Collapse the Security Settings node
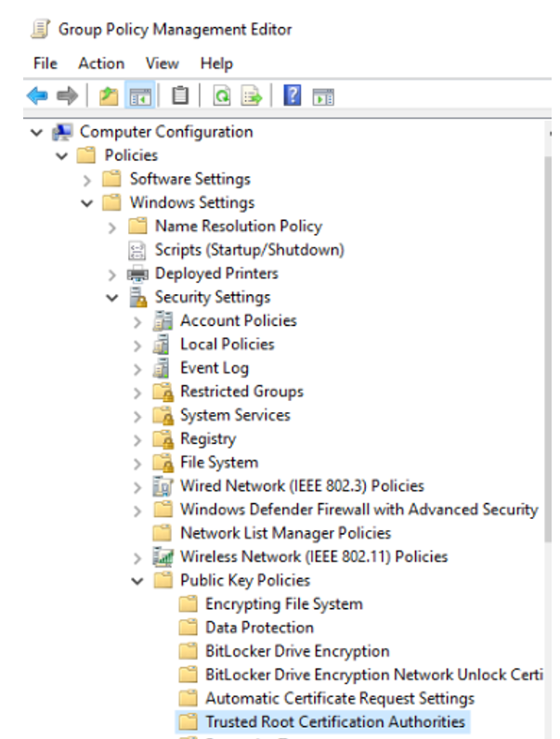The height and width of the screenshot is (739, 560). pos(112,298)
